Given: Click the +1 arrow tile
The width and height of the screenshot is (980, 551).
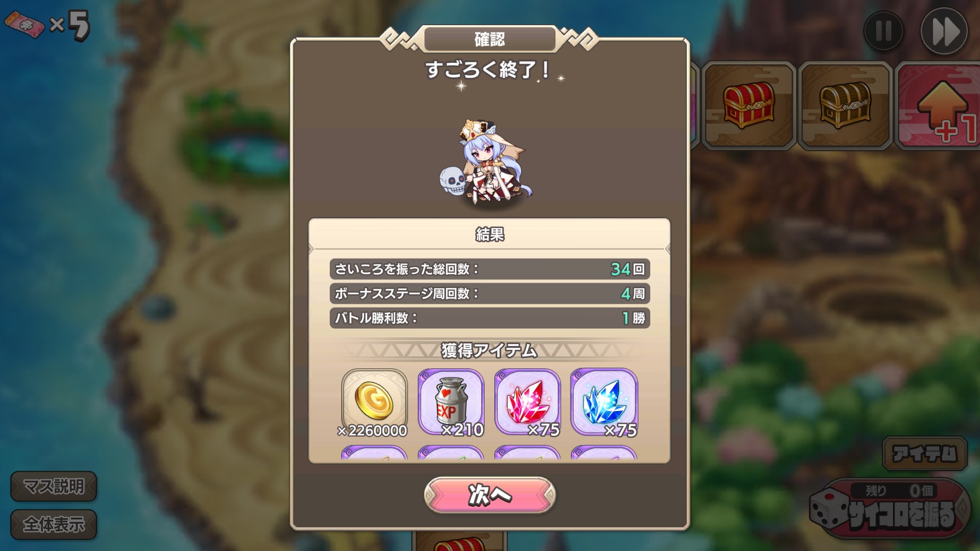Looking at the screenshot, I should (938, 105).
